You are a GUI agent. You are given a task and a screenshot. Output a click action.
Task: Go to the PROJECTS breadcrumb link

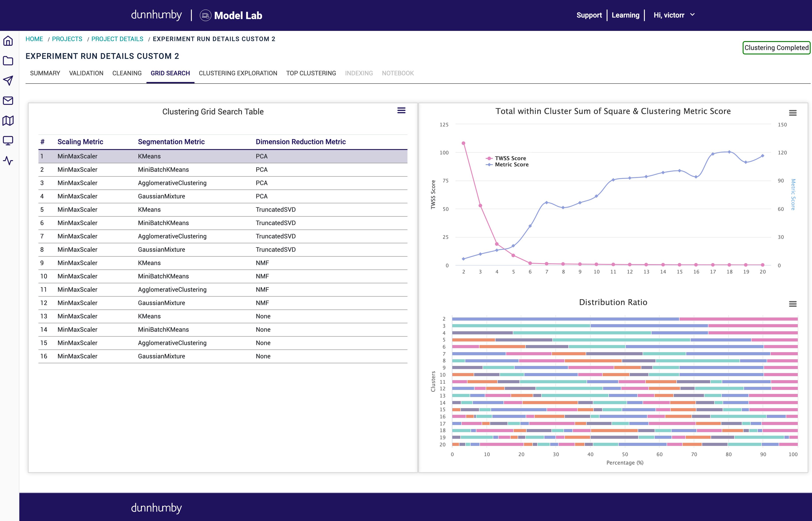pyautogui.click(x=67, y=39)
